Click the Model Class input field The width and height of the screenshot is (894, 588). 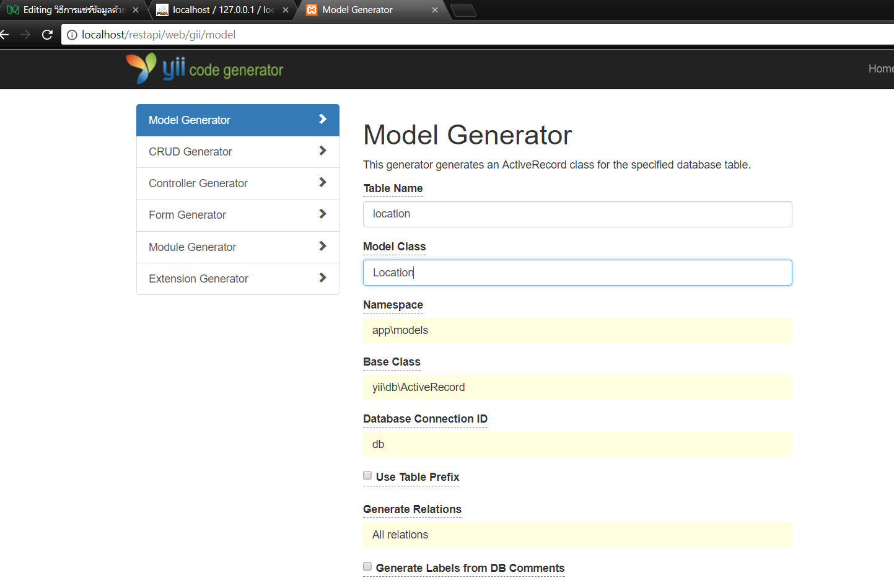pos(577,273)
